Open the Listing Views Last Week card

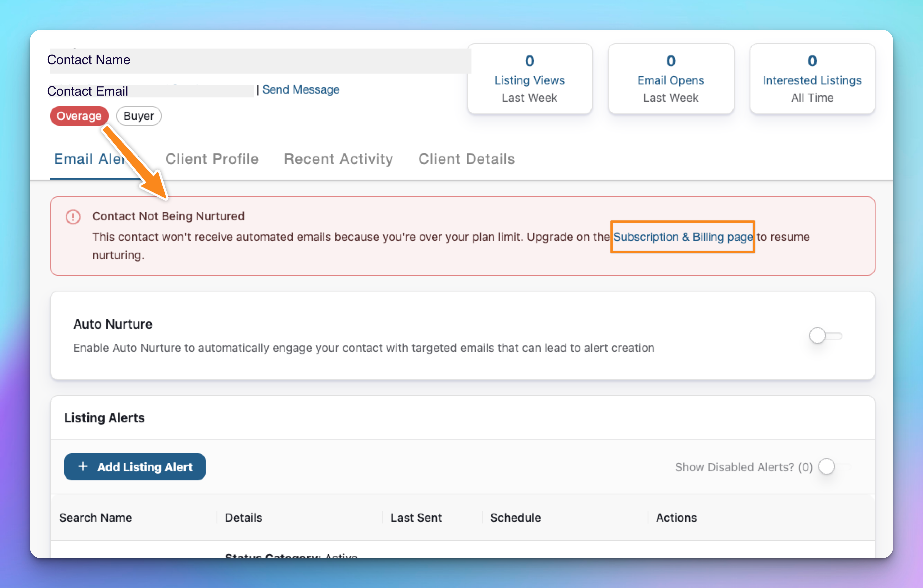pos(530,79)
